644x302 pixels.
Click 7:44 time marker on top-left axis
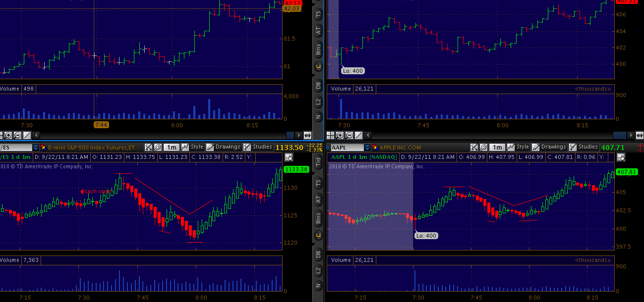pyautogui.click(x=101, y=125)
